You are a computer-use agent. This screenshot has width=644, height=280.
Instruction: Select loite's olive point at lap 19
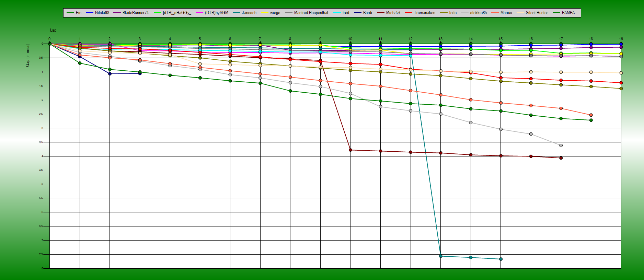point(621,89)
